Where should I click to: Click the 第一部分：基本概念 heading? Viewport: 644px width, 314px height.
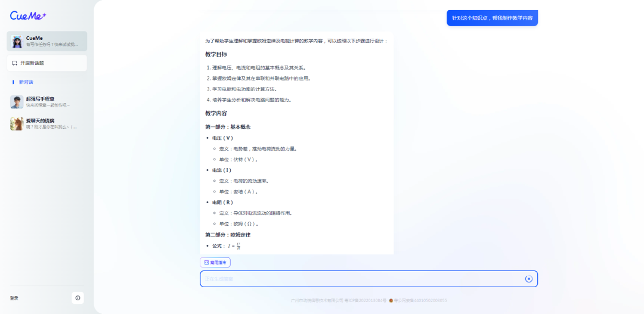(x=228, y=127)
